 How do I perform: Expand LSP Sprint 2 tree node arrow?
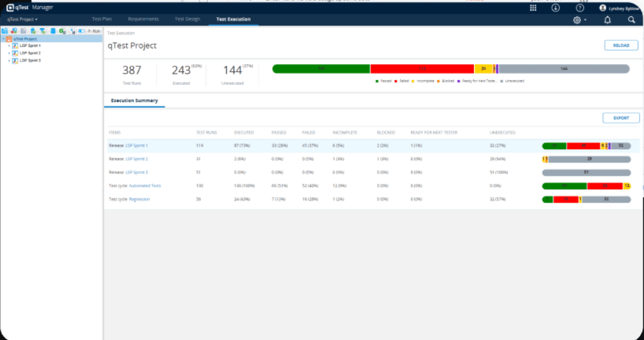9,53
